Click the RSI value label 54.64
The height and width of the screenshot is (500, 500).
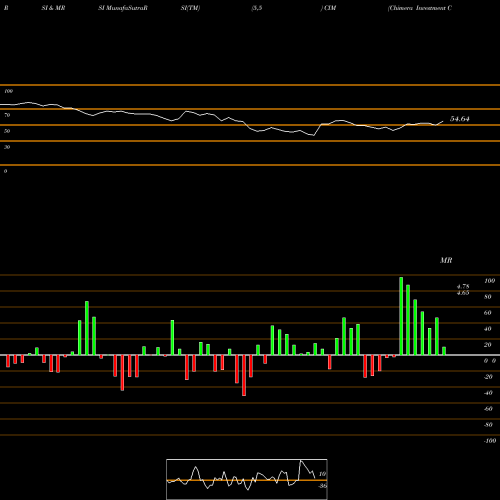460,119
